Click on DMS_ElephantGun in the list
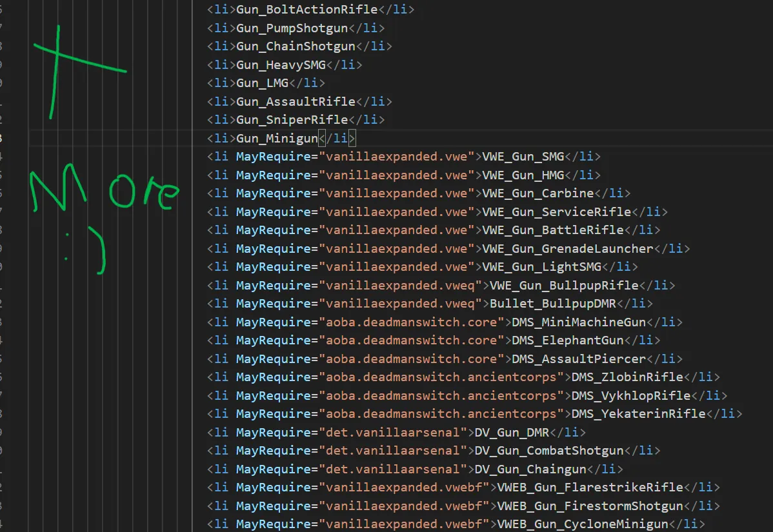773x532 pixels. (x=568, y=340)
